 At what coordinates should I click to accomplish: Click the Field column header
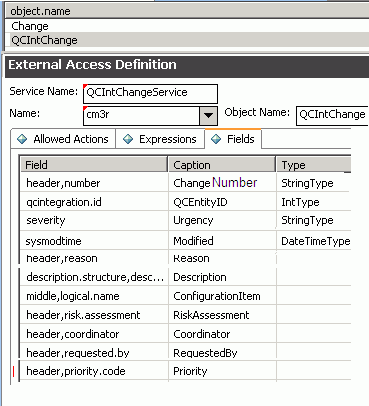(x=94, y=165)
